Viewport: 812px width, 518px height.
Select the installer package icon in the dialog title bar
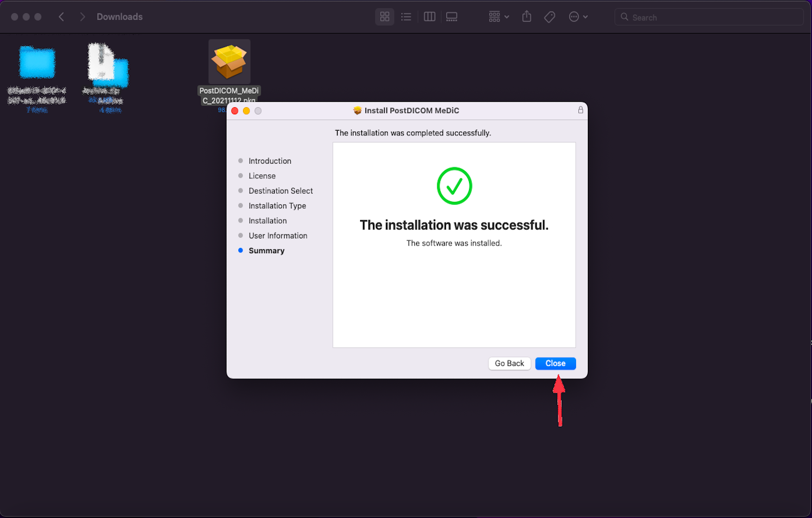tap(358, 110)
